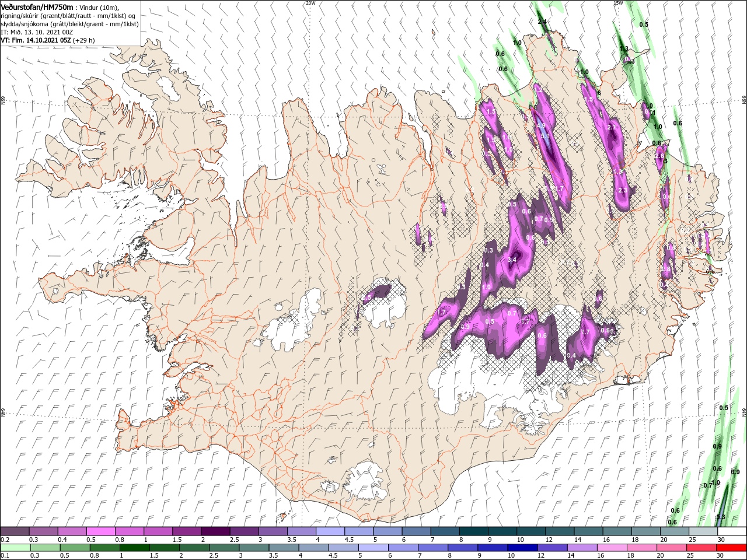Click the 'slydda/snjókoma' legend description line
747x560 pixels.
pos(69,24)
